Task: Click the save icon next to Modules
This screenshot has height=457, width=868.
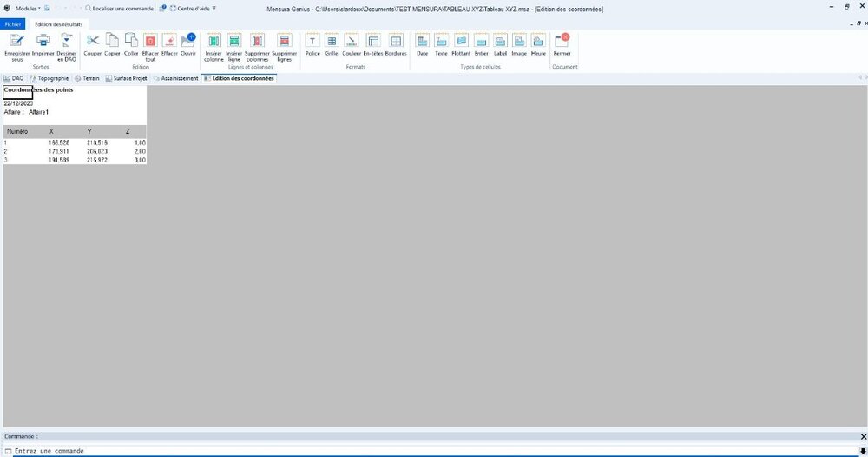Action: [x=47, y=9]
